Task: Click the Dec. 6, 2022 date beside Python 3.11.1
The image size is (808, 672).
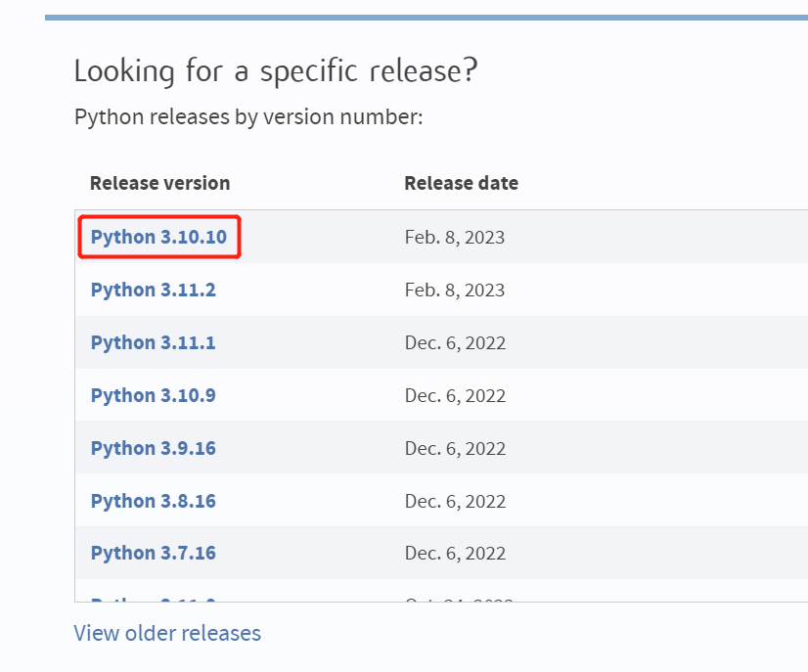Action: (x=455, y=343)
